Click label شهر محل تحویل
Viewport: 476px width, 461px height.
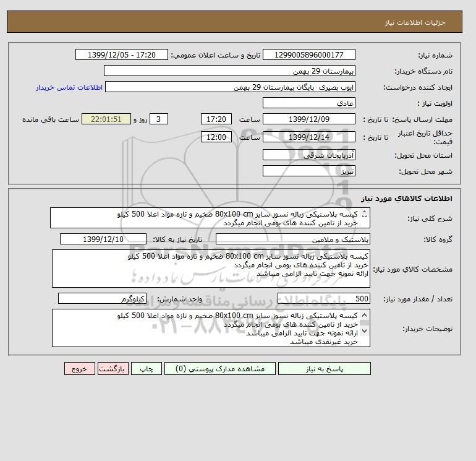425,171
